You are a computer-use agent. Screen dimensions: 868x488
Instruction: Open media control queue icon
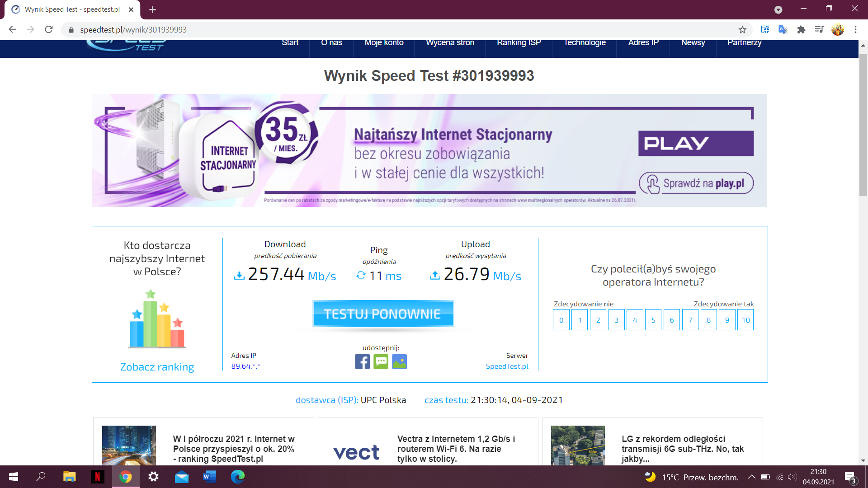819,30
